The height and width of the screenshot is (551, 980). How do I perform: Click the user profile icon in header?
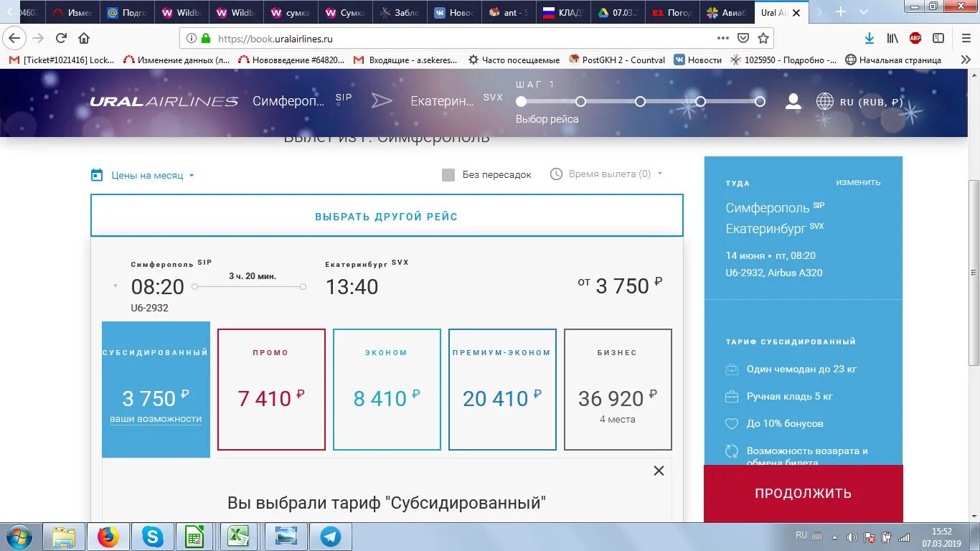pos(793,101)
